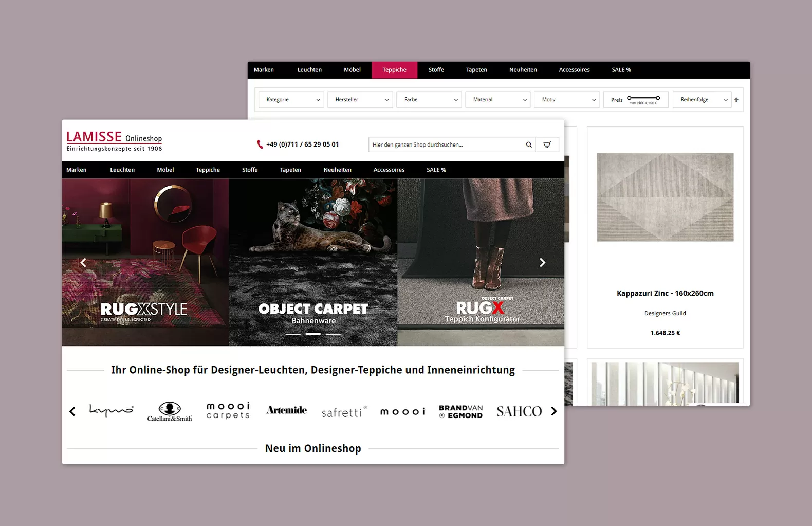Screen dimensions: 812x526
Task: Click the Preis slider right handle
Action: coord(658,98)
